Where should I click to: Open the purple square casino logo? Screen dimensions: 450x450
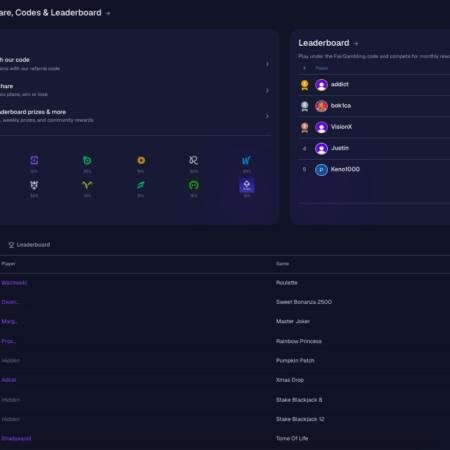click(247, 185)
